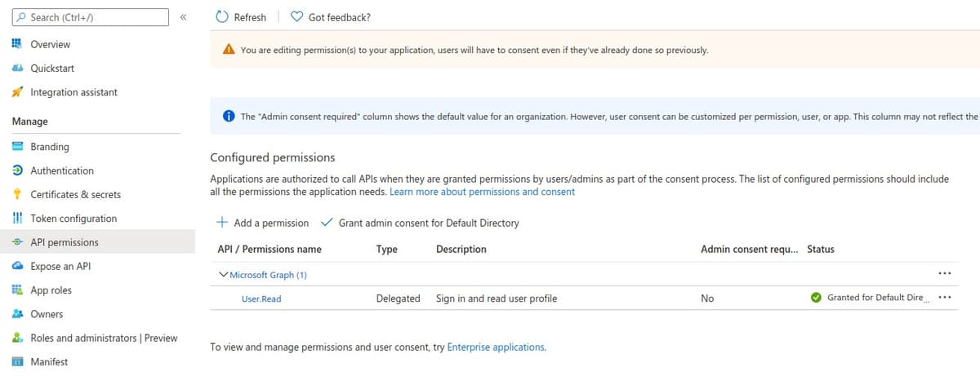Click the Status column header
The height and width of the screenshot is (376, 980).
click(x=821, y=249)
